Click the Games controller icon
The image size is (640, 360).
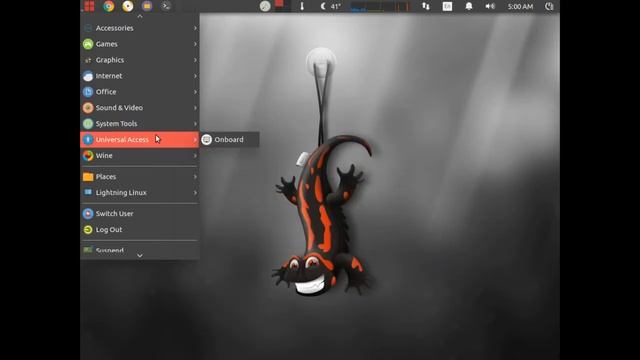[88, 44]
